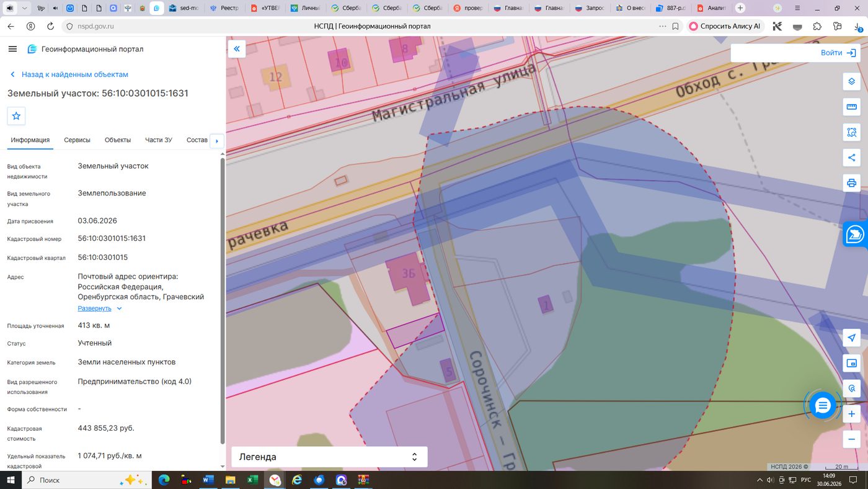Image resolution: width=868 pixels, height=489 pixels.
Task: Expand the Легенда map legend selector
Action: point(329,457)
